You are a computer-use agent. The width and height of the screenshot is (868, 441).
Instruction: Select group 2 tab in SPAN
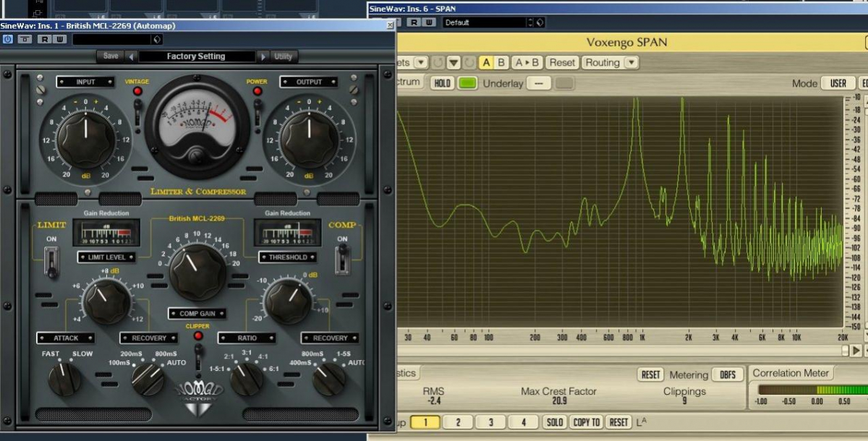(x=458, y=422)
